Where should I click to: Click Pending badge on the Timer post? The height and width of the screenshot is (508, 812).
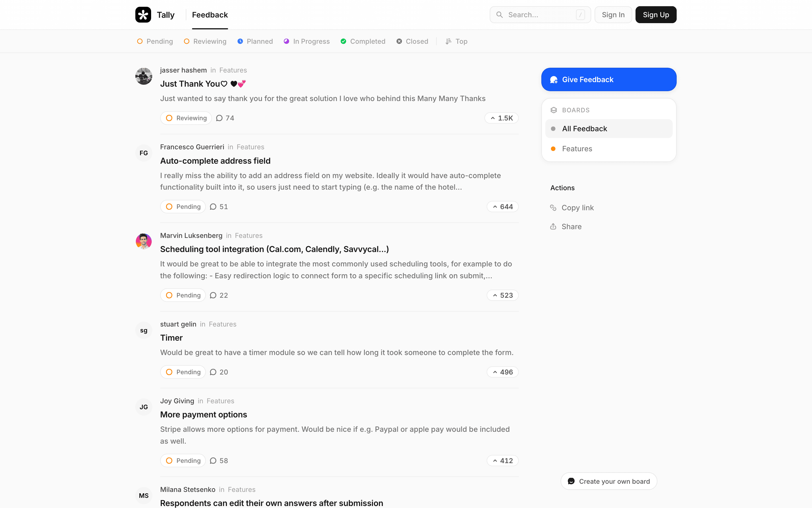click(183, 372)
